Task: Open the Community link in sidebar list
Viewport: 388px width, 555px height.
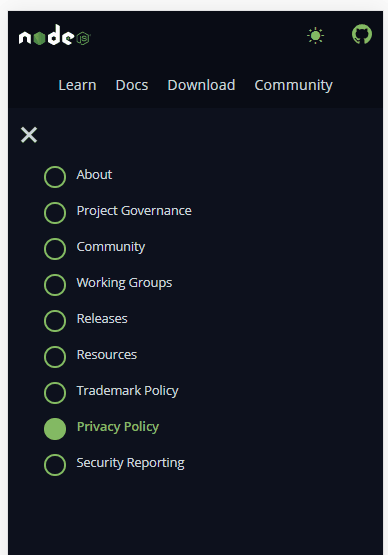Action: [x=111, y=247]
